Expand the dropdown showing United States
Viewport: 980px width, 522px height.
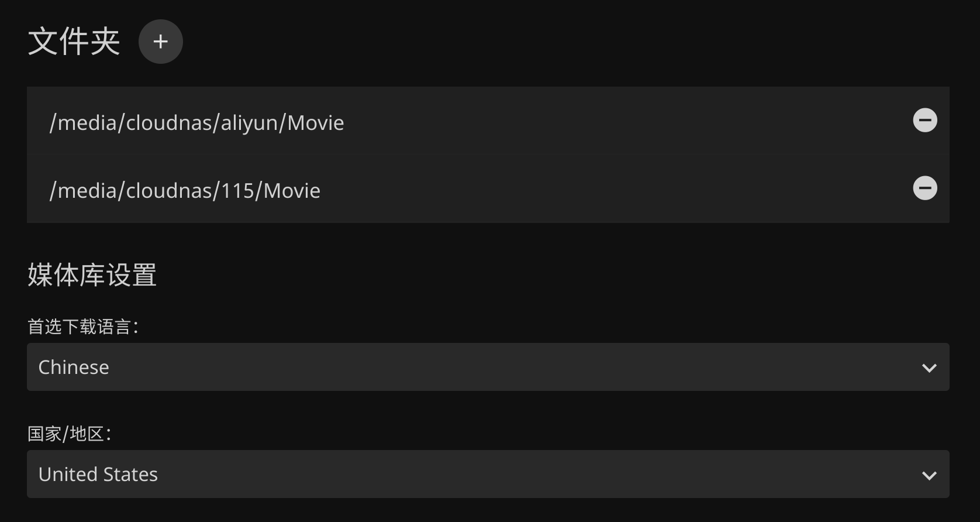pyautogui.click(x=488, y=474)
